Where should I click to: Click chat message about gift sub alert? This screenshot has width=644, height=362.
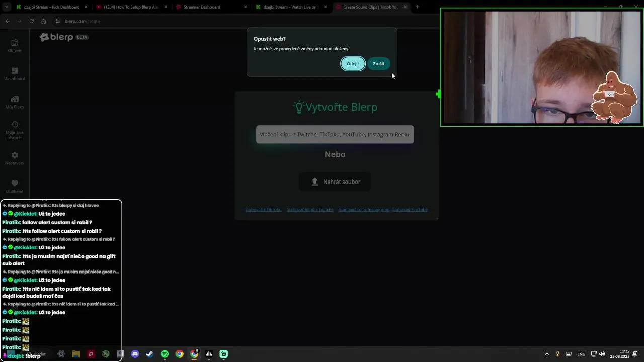[59, 260]
